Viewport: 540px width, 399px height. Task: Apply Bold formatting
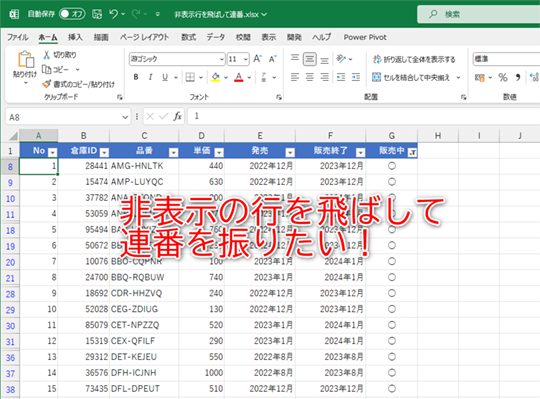[136, 77]
